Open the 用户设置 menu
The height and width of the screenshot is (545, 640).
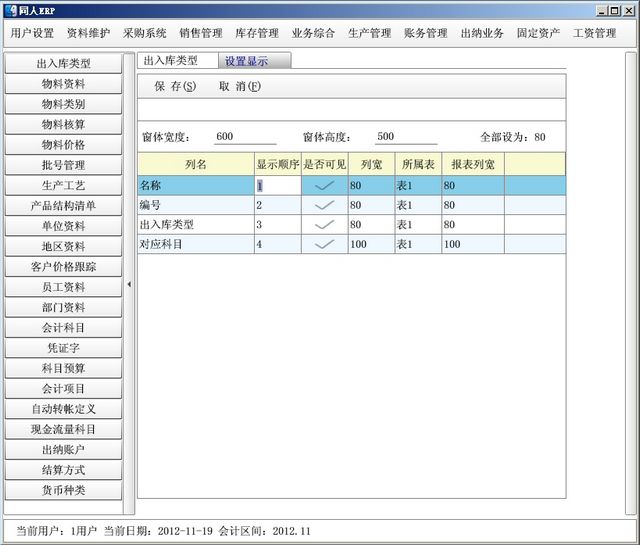[x=32, y=33]
